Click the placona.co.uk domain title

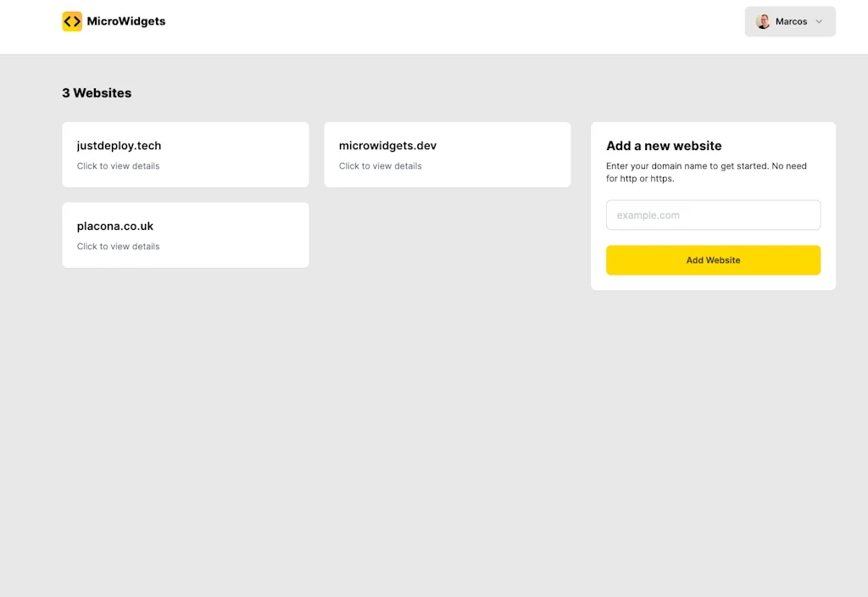[x=115, y=226]
